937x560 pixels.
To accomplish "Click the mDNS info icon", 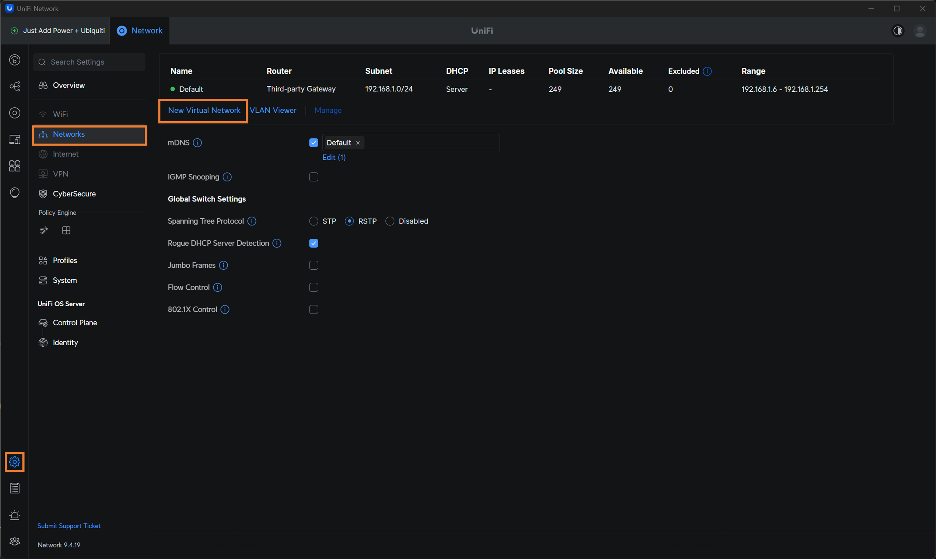I will click(197, 143).
